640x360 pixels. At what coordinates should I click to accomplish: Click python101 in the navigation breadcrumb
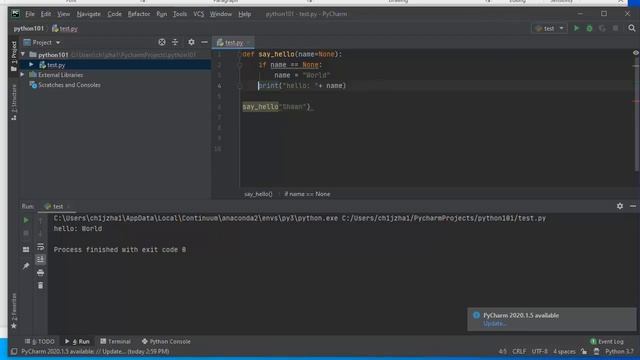[29, 29]
